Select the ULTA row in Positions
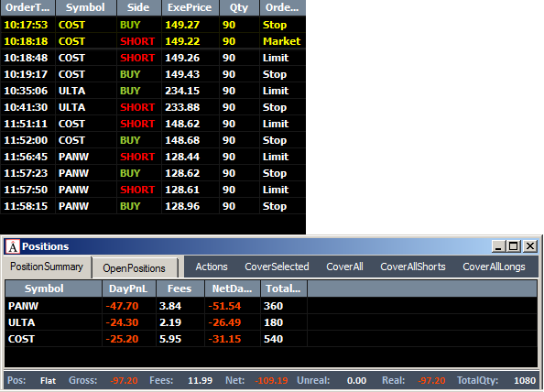 point(271,322)
